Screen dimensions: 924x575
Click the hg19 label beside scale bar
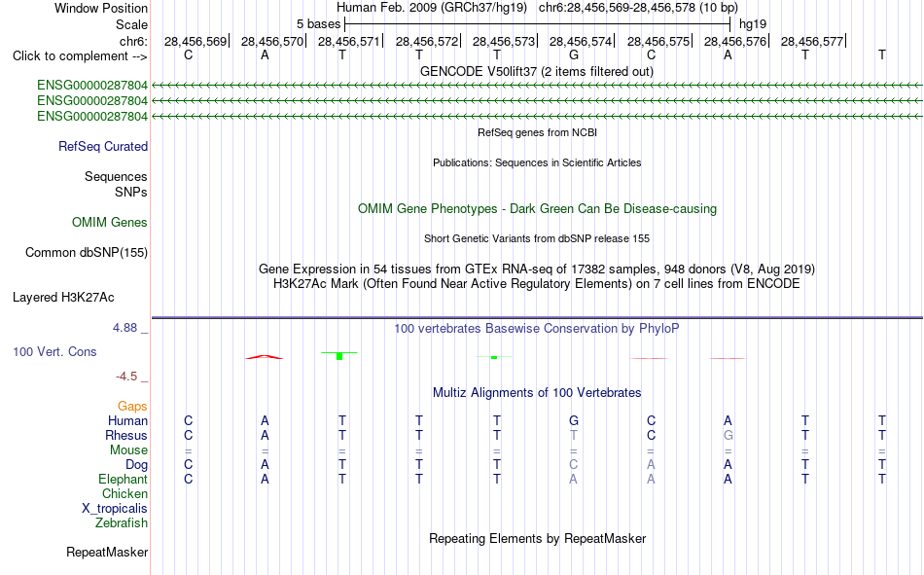(753, 24)
